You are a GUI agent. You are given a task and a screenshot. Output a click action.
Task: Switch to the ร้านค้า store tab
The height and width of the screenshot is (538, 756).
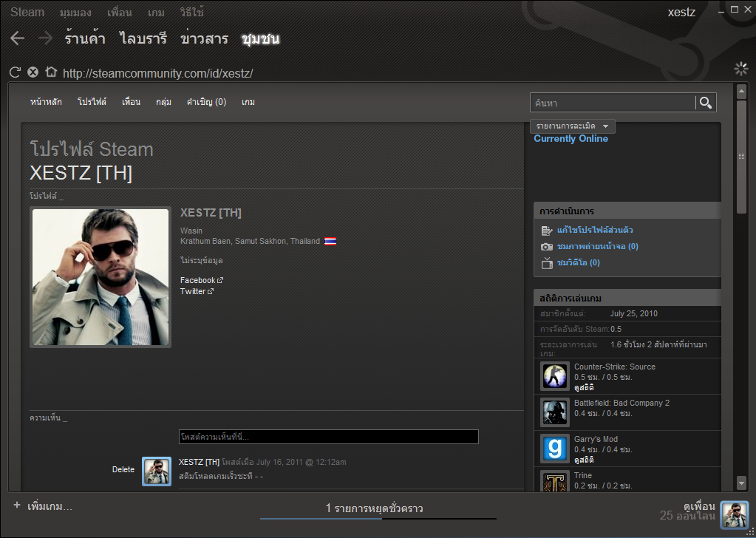pos(85,38)
